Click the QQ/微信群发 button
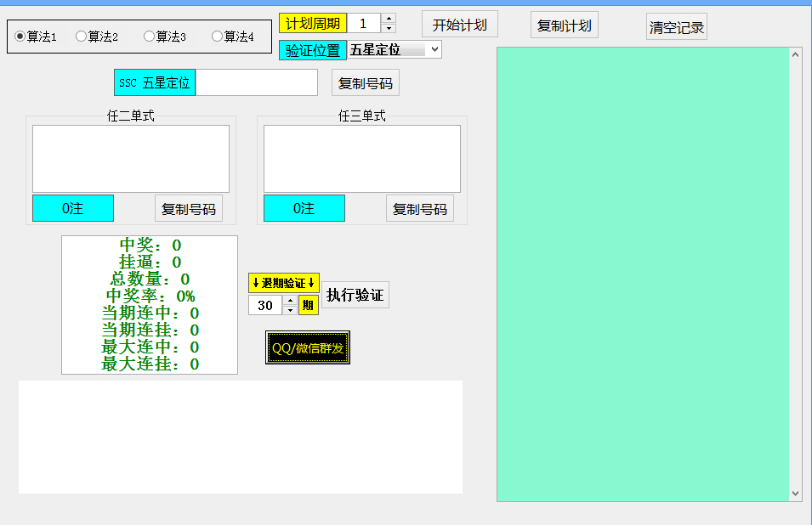 pyautogui.click(x=308, y=347)
